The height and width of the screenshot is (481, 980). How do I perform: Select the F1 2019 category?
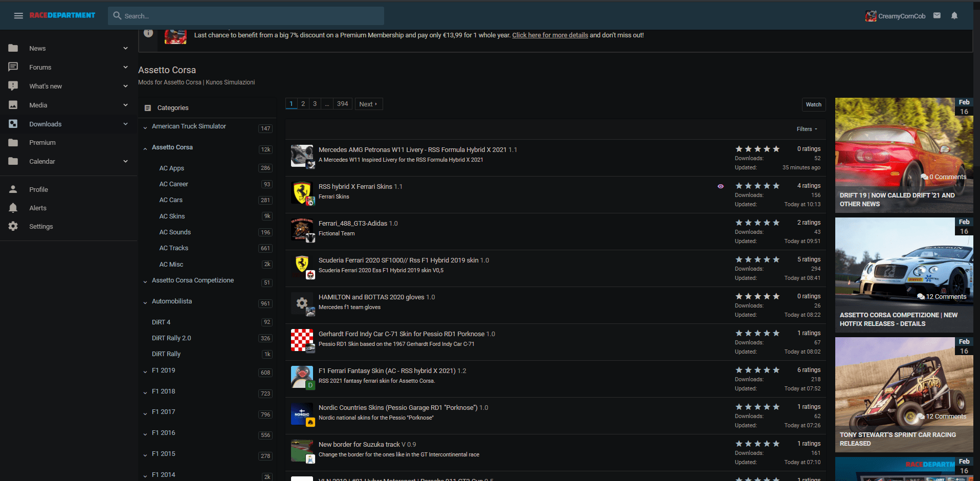click(163, 370)
